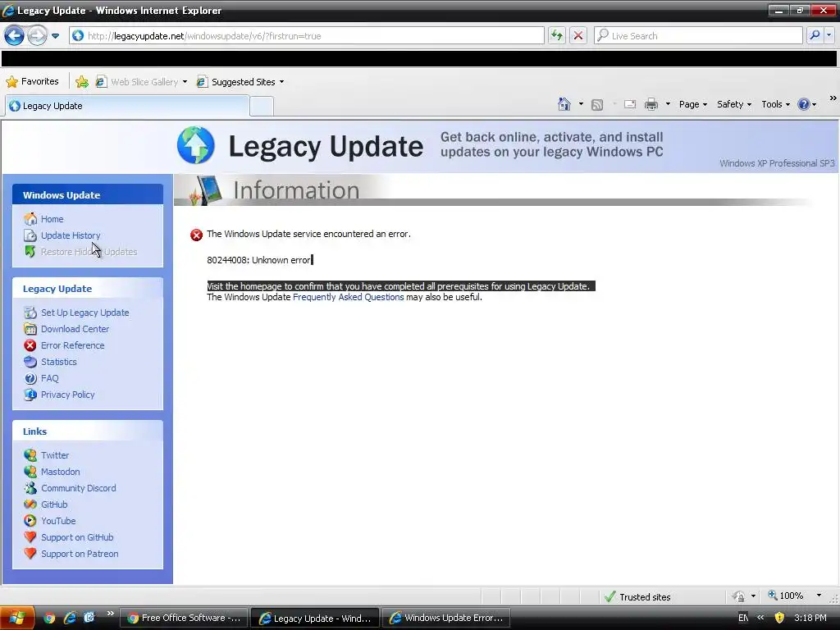The width and height of the screenshot is (840, 630).
Task: Click into the Live Search box
Action: (x=698, y=36)
